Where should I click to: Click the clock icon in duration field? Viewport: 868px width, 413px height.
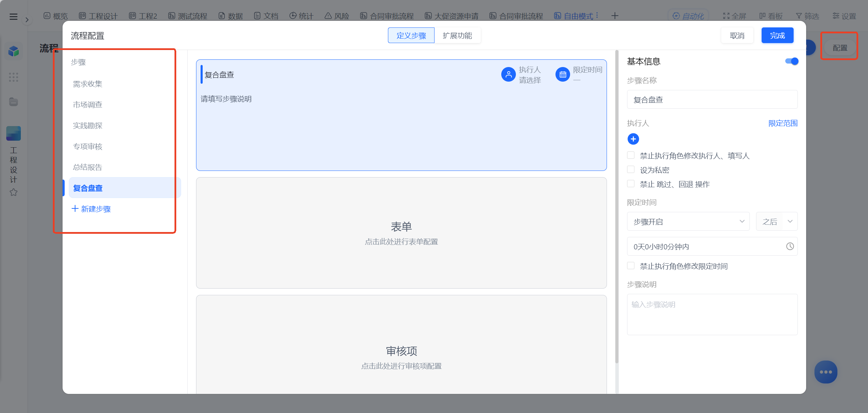click(790, 246)
